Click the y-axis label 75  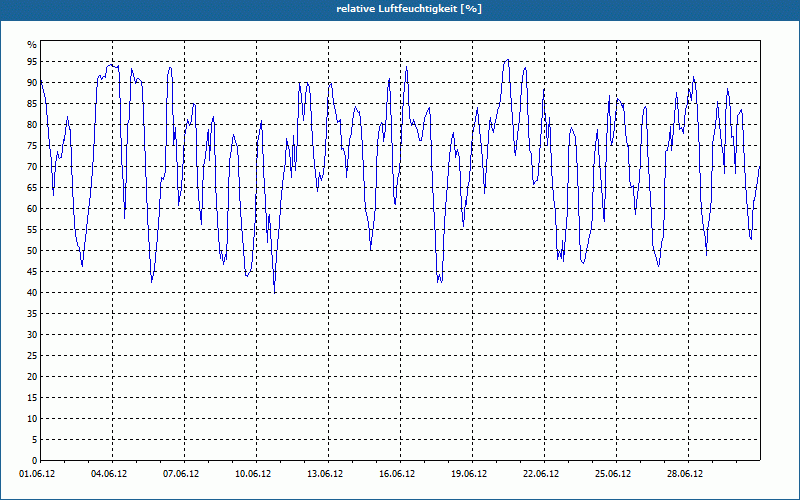(x=32, y=145)
